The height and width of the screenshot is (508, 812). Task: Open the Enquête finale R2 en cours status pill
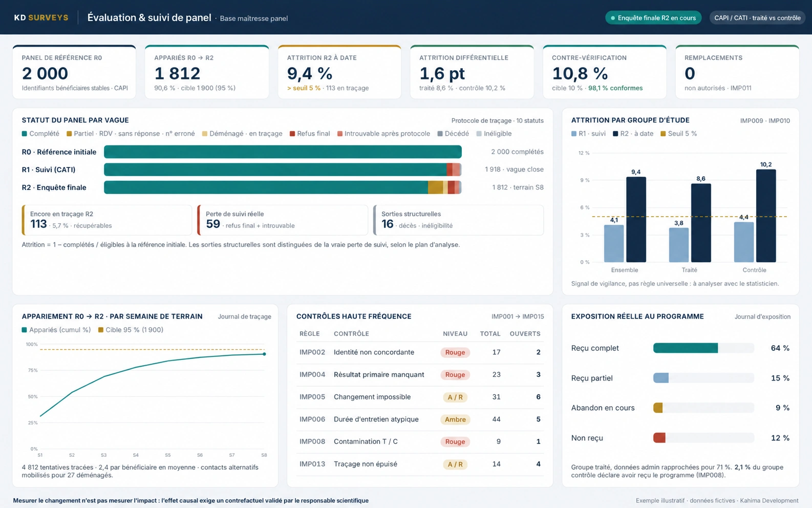tap(653, 18)
